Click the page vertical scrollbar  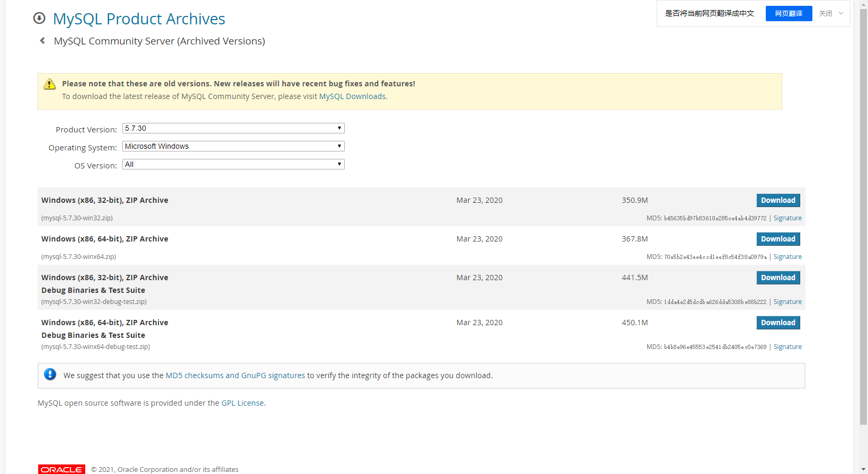click(863, 217)
